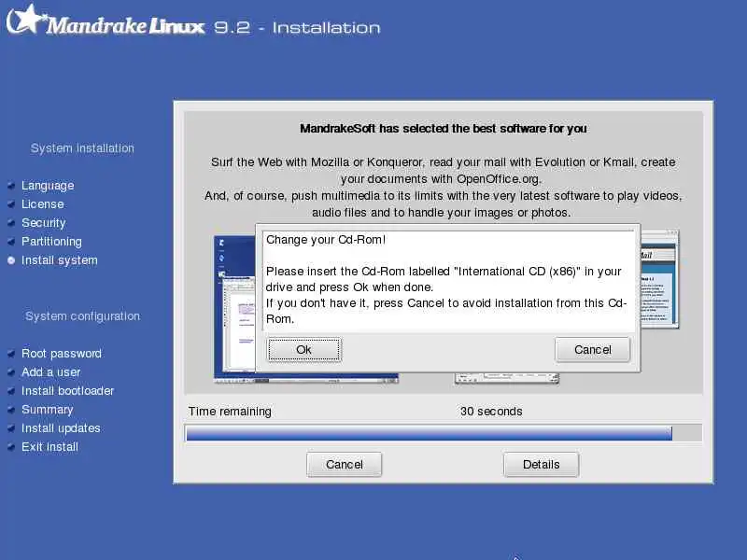747x560 pixels.
Task: Select the Install system step in the sidebar
Action: coord(60,260)
